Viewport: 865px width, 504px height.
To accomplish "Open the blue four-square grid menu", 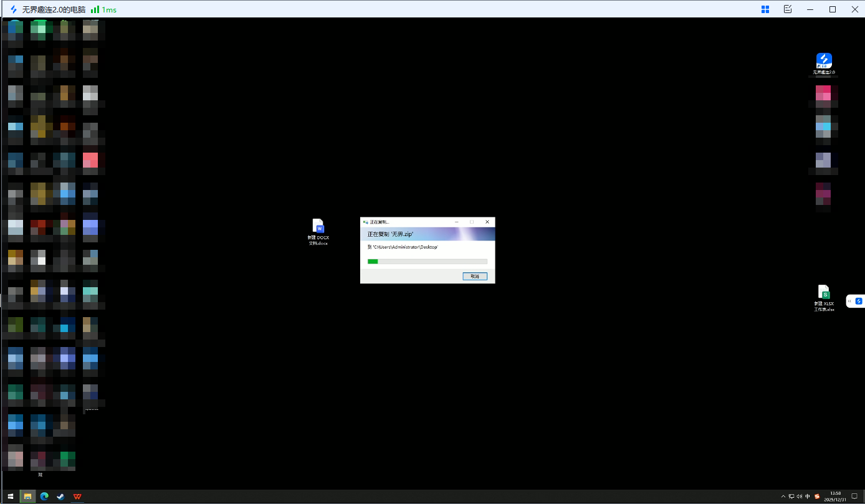I will coord(765,9).
